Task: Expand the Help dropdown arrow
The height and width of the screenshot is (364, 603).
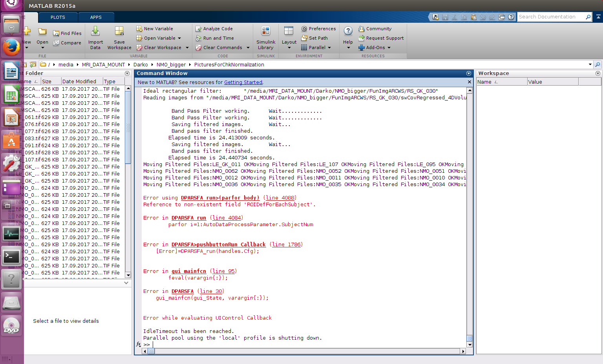Action: coord(348,48)
